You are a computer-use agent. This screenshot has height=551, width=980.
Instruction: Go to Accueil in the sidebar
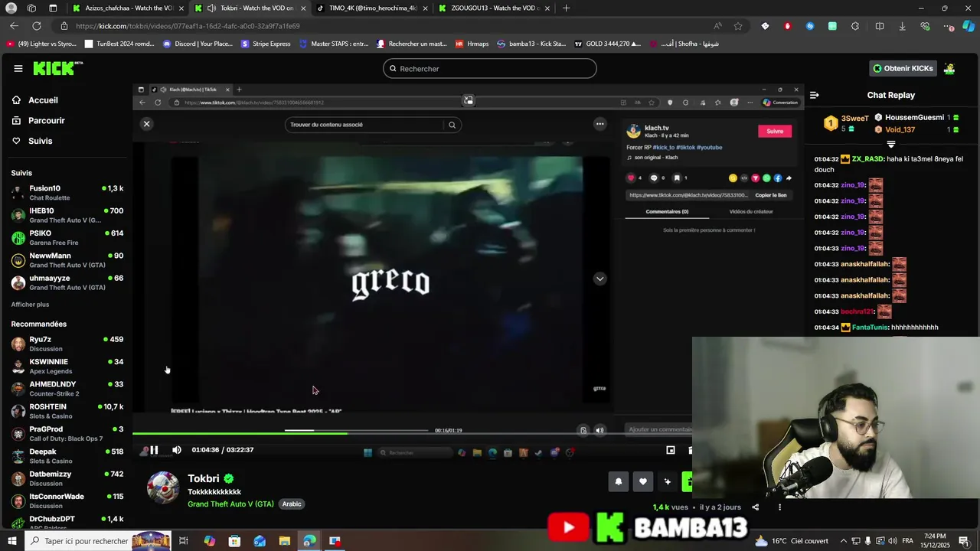43,100
